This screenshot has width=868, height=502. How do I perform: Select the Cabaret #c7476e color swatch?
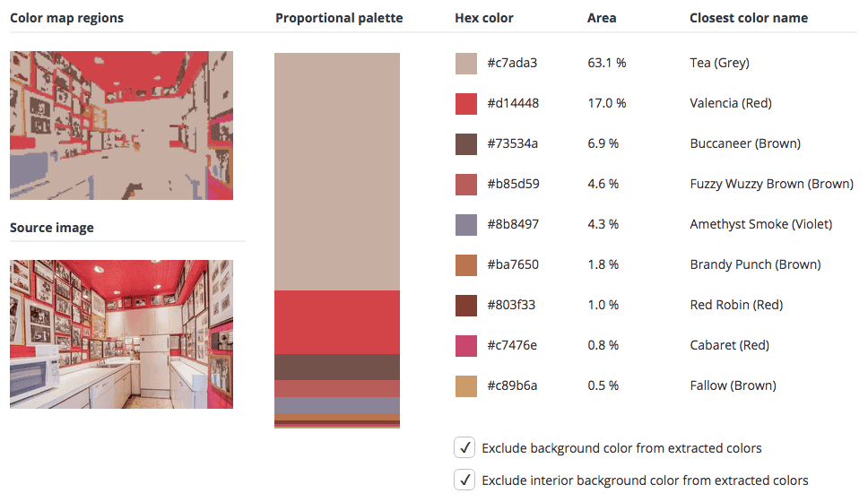point(466,346)
